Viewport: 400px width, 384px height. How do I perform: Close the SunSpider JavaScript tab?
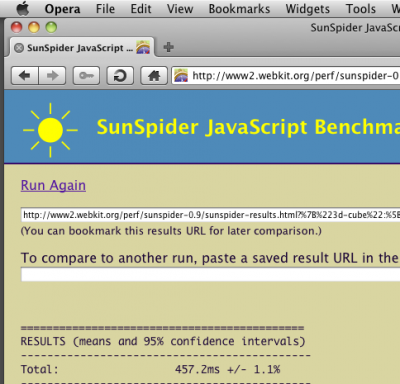(19, 48)
